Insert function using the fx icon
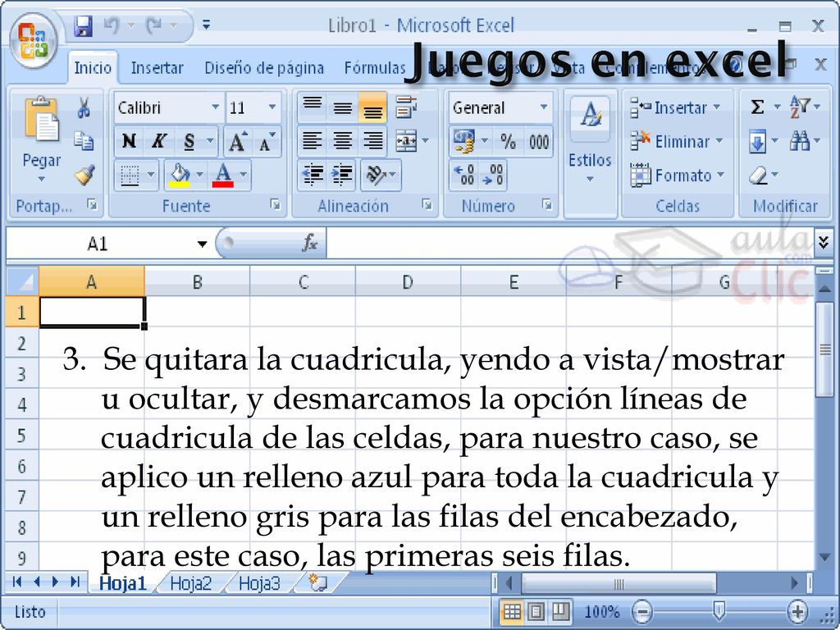 (x=309, y=243)
